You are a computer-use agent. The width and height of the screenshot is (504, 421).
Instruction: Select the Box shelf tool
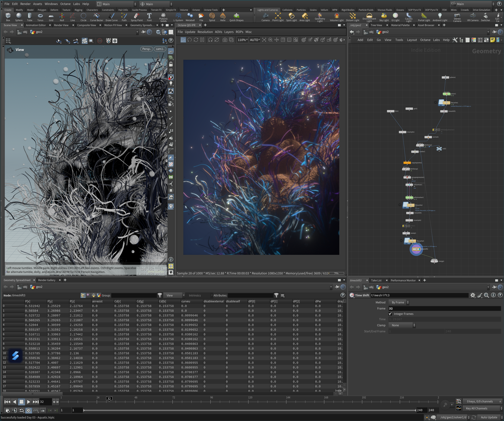[8, 17]
